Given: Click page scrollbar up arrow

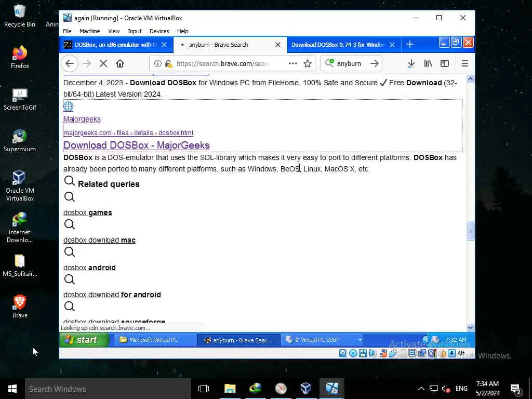Looking at the screenshot, I should point(470,79).
